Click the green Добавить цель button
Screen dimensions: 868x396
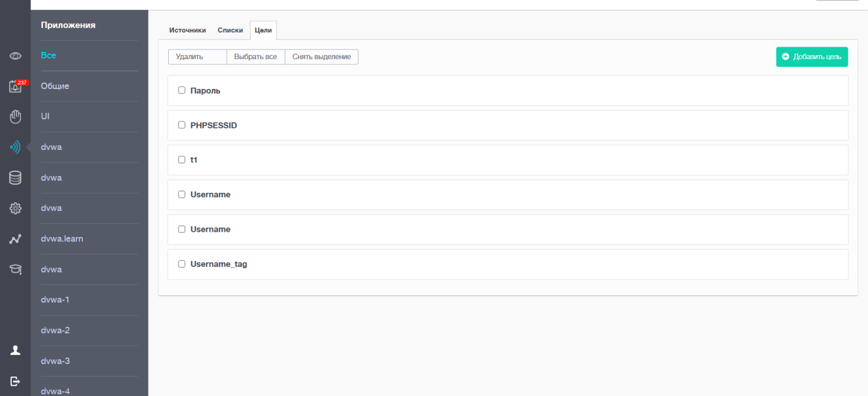[x=812, y=57]
